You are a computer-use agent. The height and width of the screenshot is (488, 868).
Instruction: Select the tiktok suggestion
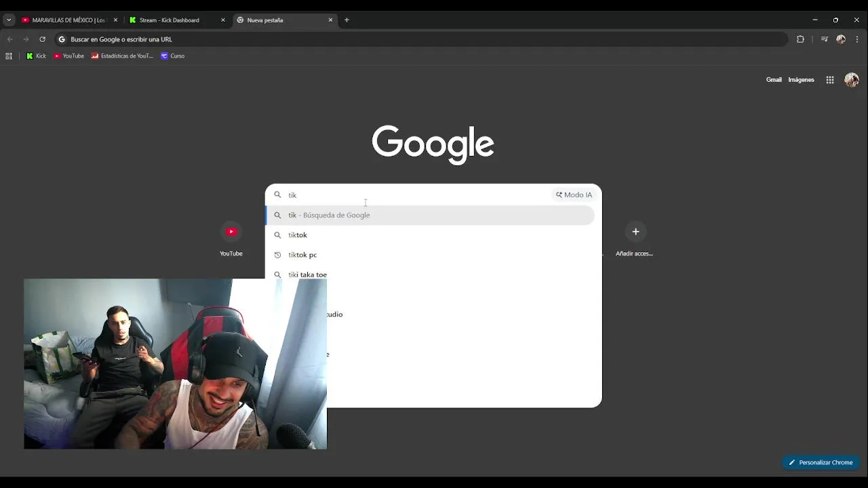point(430,235)
